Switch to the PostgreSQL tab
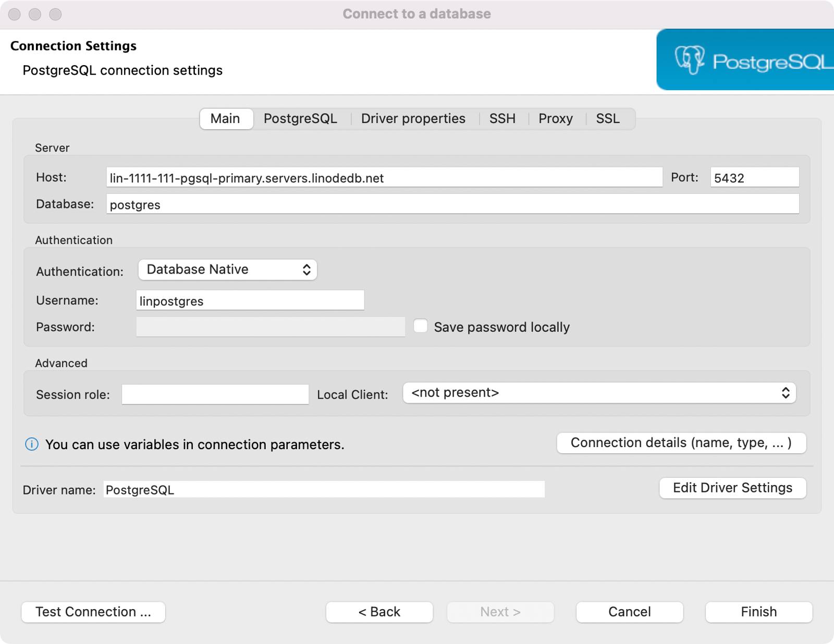Image resolution: width=834 pixels, height=644 pixels. click(x=300, y=119)
